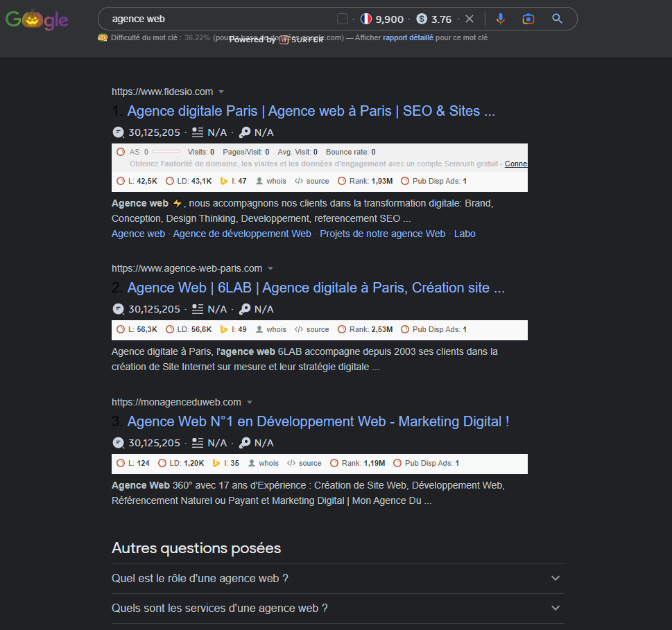Start voice search with the microphone icon
Viewport: 672px width, 630px height.
(501, 19)
